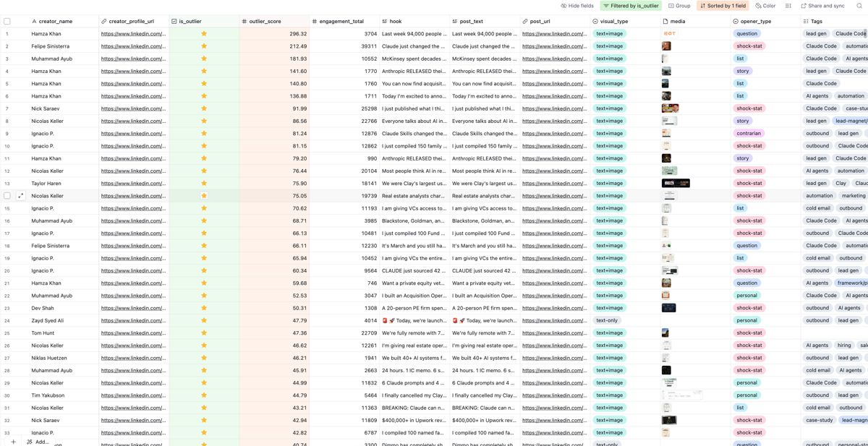
Task: Toggle the is_outlier star in the Tom Hunt row
Action: click(204, 333)
